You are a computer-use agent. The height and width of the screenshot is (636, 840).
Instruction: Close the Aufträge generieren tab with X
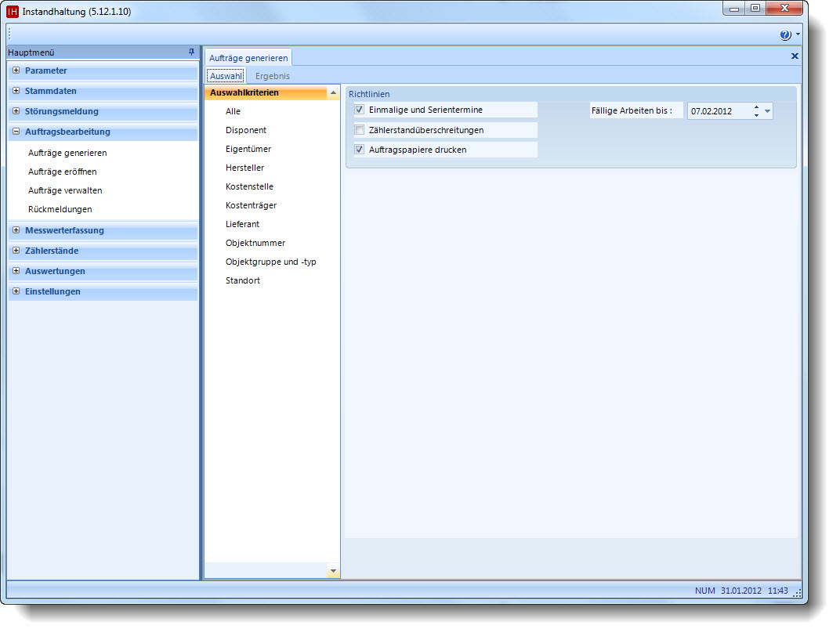pyautogui.click(x=795, y=56)
